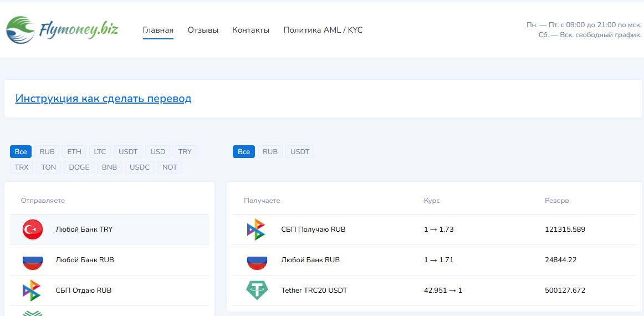Filter send currencies by LTC
The height and width of the screenshot is (316, 644).
[100, 152]
